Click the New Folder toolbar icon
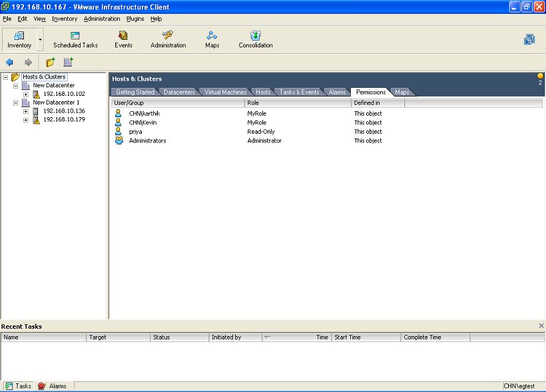This screenshot has height=392, width=546. (51, 63)
